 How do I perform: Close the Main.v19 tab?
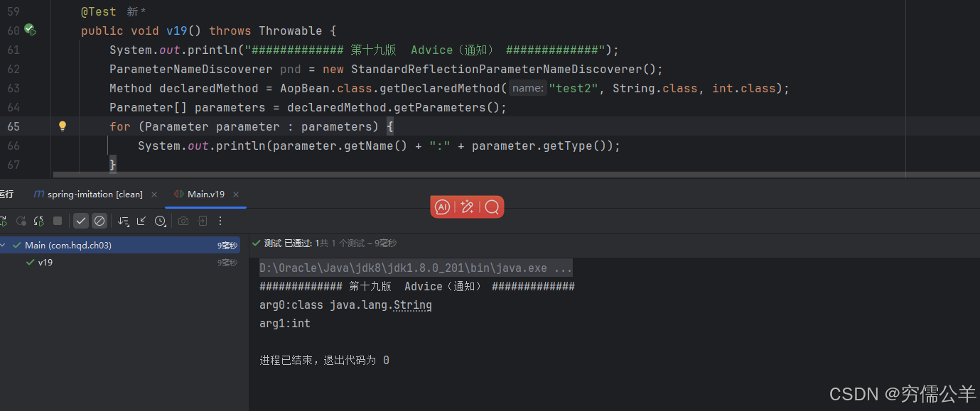(236, 194)
